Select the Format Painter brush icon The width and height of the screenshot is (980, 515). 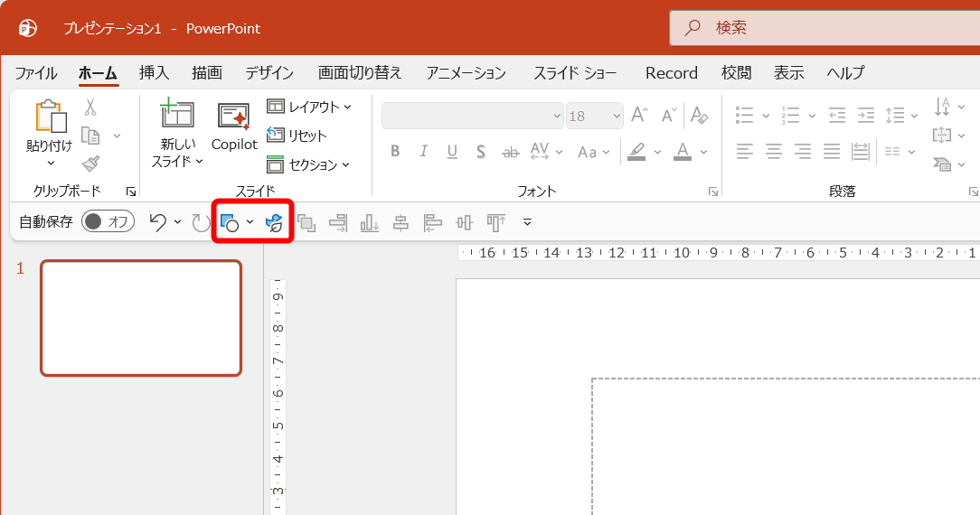tap(90, 164)
